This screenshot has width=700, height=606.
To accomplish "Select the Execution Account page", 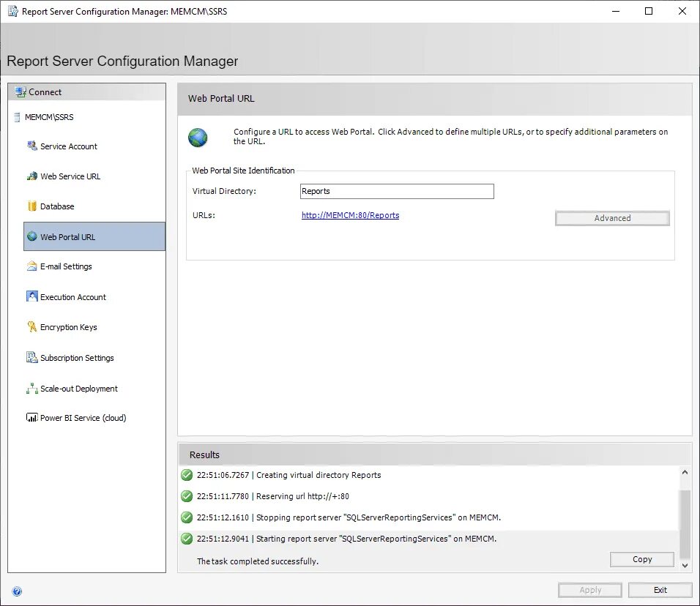I will 72,296.
